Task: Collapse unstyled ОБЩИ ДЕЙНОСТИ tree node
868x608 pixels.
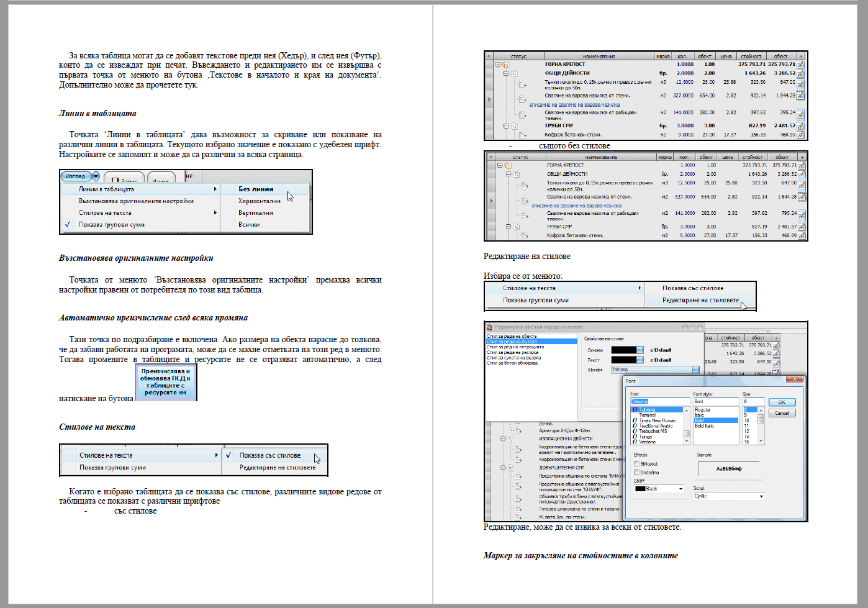Action: point(508,175)
